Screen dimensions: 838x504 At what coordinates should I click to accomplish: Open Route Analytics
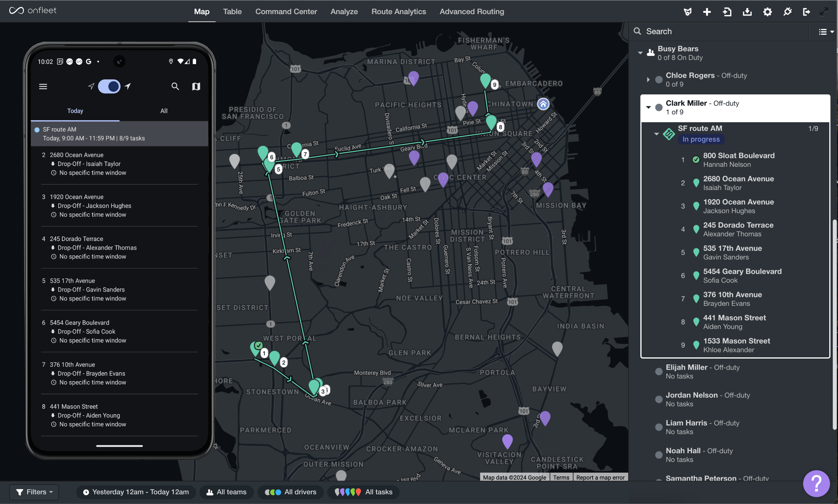[x=399, y=11]
